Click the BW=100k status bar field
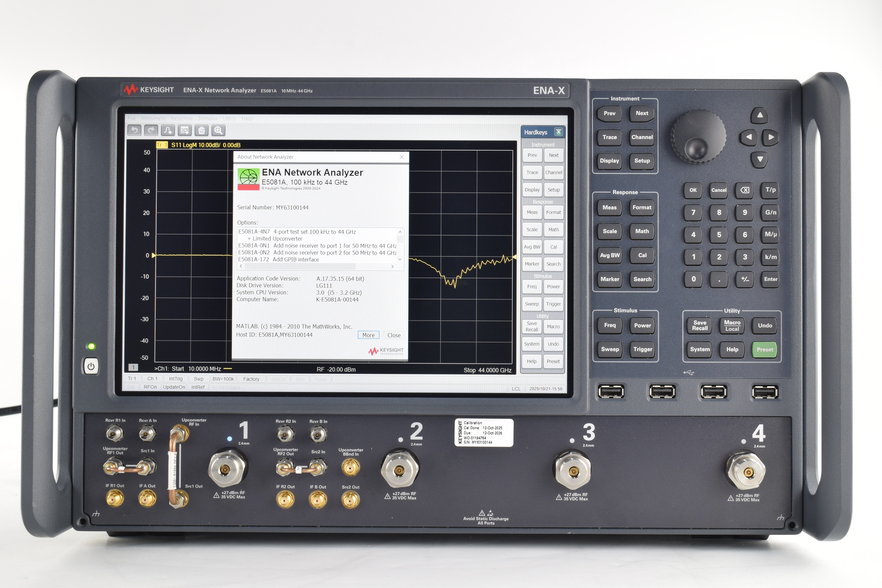The height and width of the screenshot is (588, 882). [x=223, y=379]
